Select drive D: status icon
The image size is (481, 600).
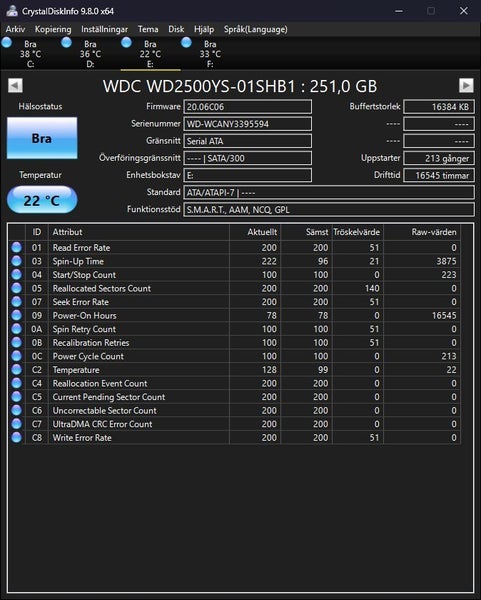67,42
